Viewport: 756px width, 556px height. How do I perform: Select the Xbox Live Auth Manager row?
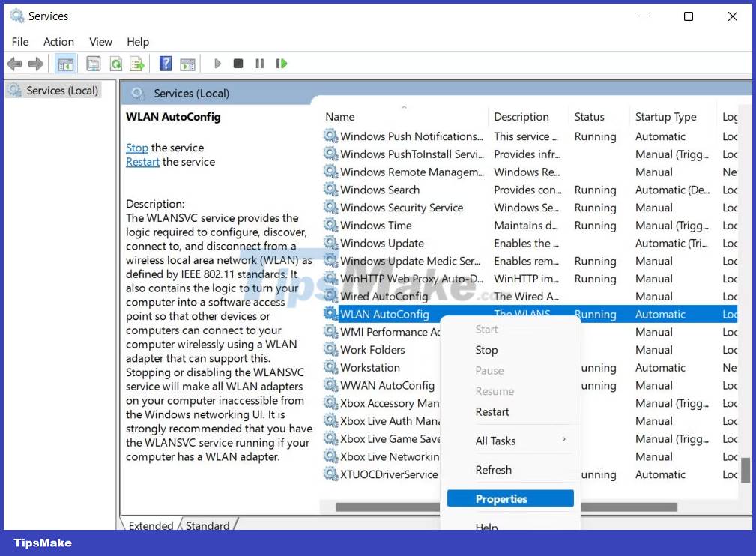click(390, 421)
